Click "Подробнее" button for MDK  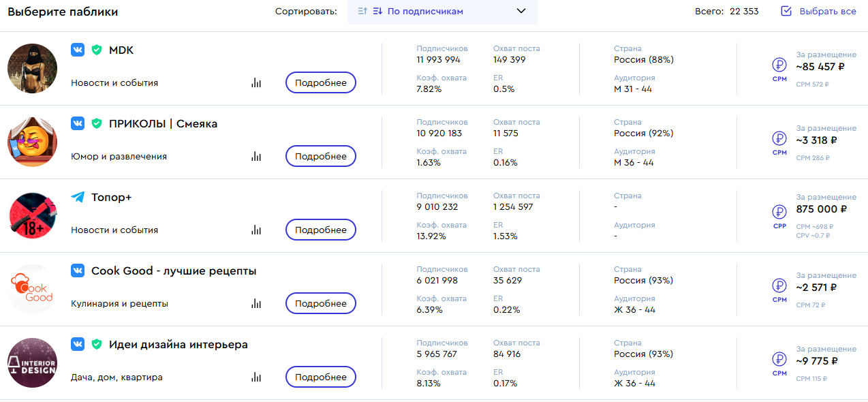point(320,82)
